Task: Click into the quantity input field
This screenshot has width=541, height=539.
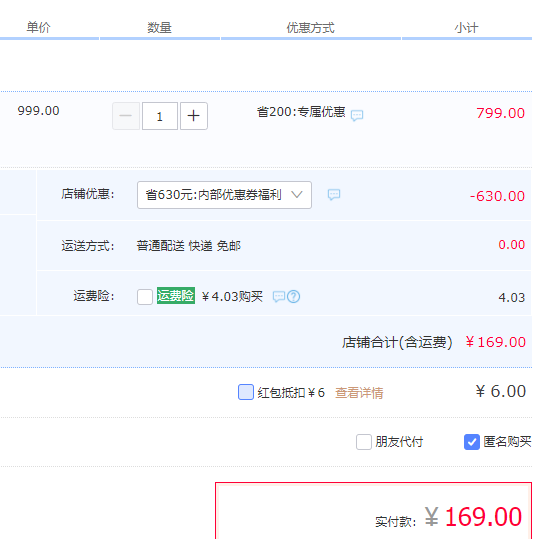Action: [160, 116]
